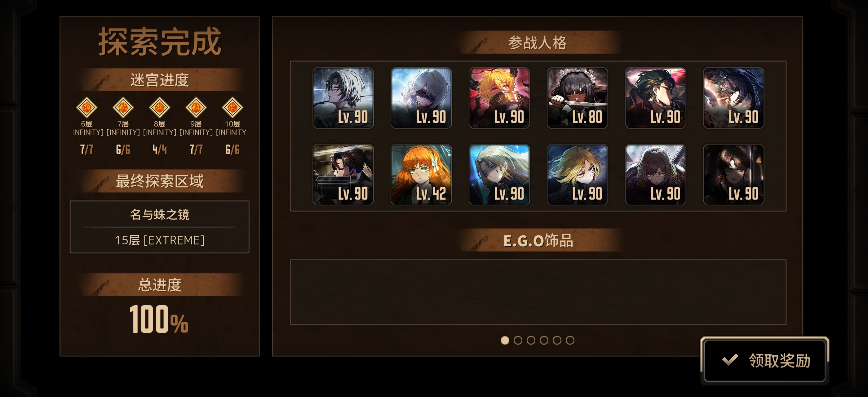
Task: Go to the third page indicator dot
Action: click(531, 340)
